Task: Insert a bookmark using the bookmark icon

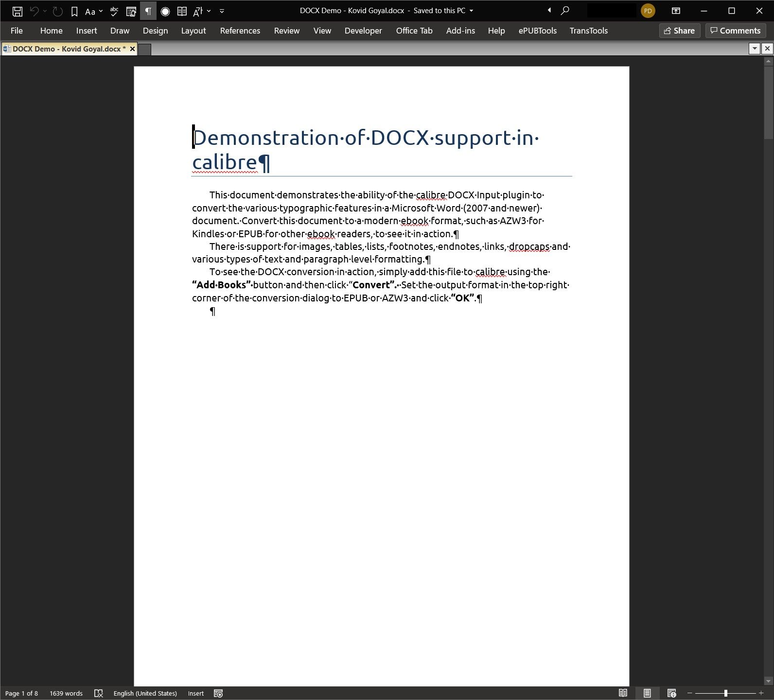Action: 74,11
